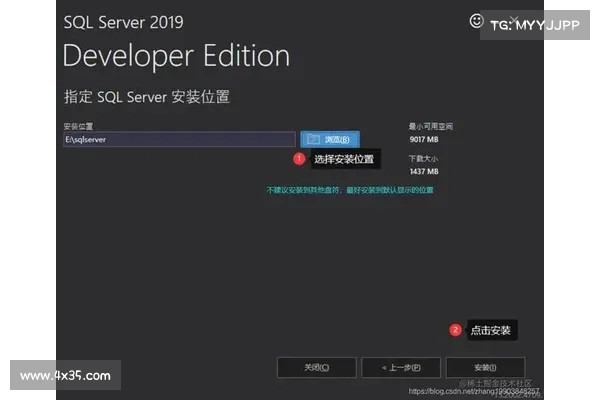This screenshot has height=400, width=600.
Task: Click the SQL Server 2019 title text
Action: pyautogui.click(x=124, y=22)
